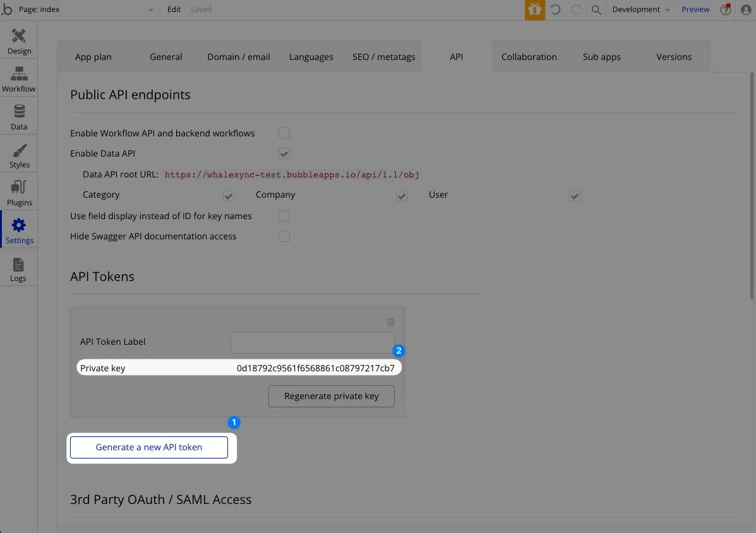The width and height of the screenshot is (756, 533).
Task: Open the Development version dropdown
Action: point(641,9)
